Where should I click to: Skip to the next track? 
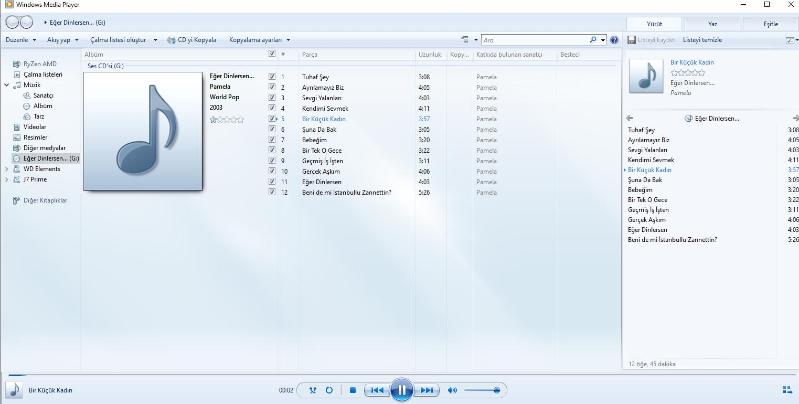point(426,390)
